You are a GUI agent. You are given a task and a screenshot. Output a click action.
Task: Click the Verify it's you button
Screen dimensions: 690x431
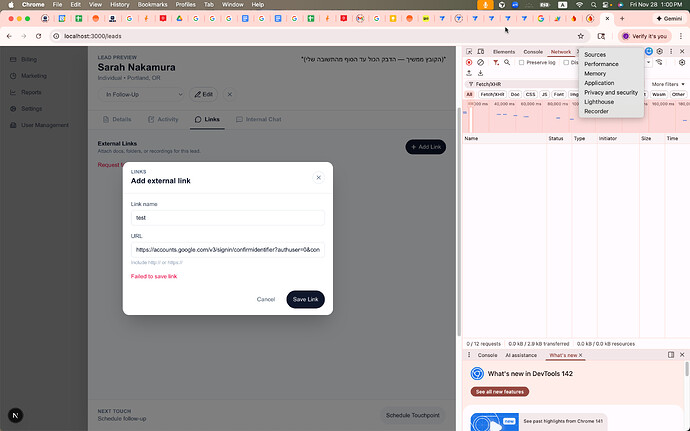[x=645, y=36]
